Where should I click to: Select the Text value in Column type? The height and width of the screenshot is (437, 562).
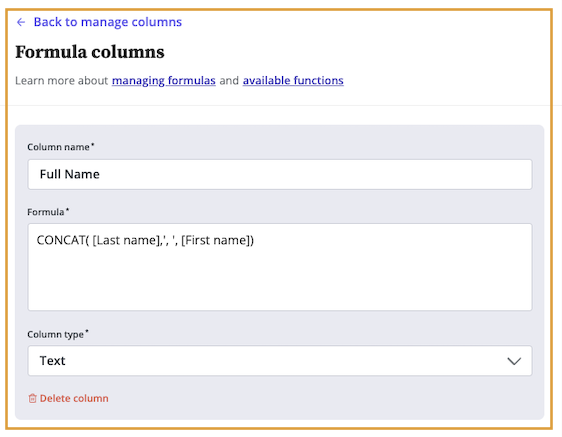pos(52,361)
